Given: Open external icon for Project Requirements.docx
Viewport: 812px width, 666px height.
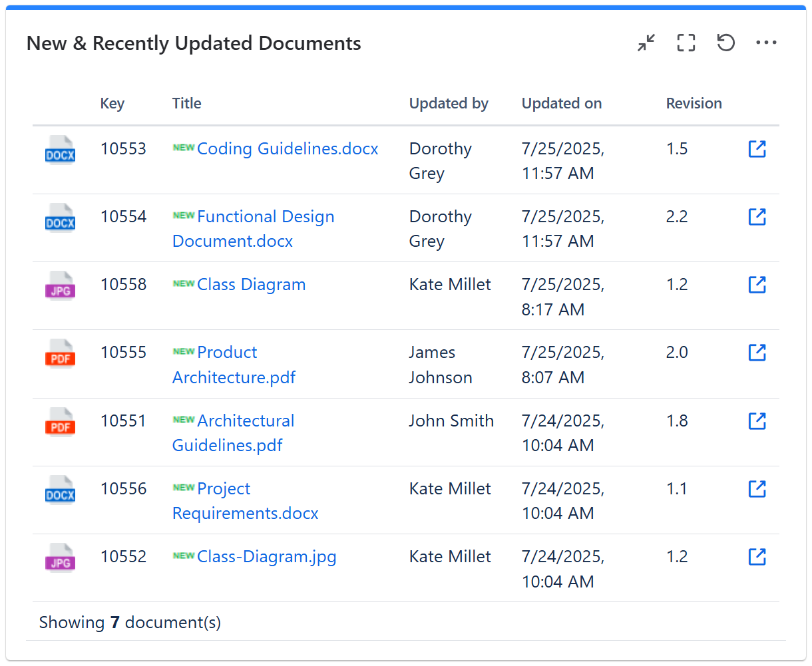Looking at the screenshot, I should (757, 489).
